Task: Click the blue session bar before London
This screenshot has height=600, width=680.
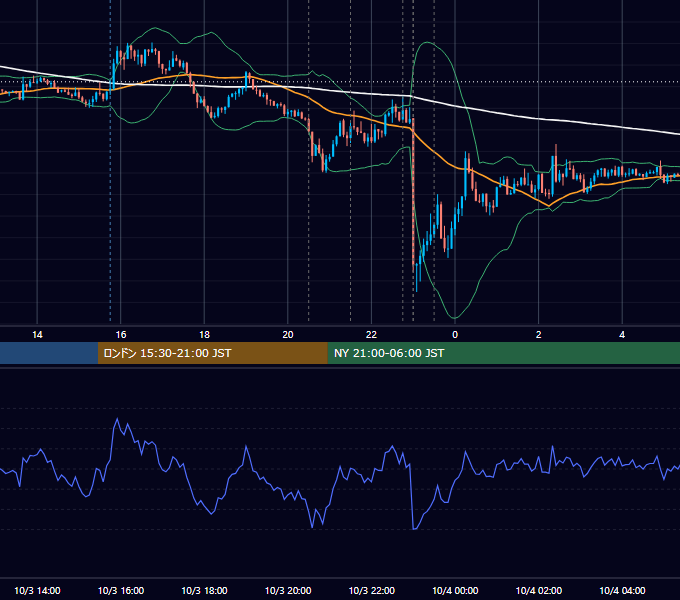Action: tap(49, 353)
